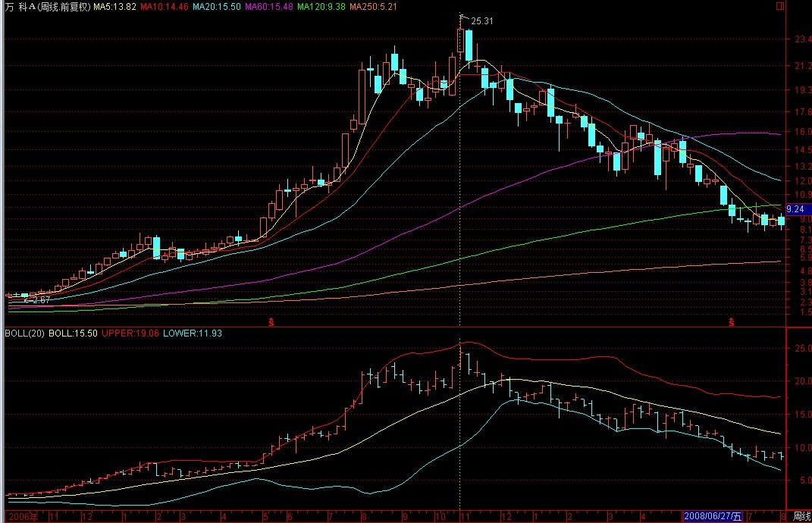Open the 周线 period selector at bottom right
This screenshot has height=523, width=812.
[x=801, y=516]
